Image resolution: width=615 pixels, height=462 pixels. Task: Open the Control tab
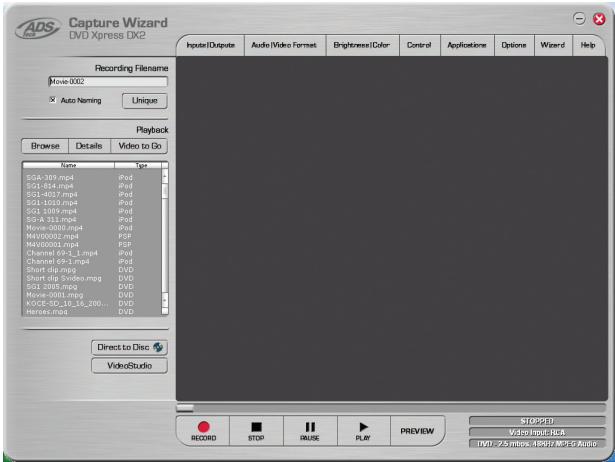coord(419,45)
